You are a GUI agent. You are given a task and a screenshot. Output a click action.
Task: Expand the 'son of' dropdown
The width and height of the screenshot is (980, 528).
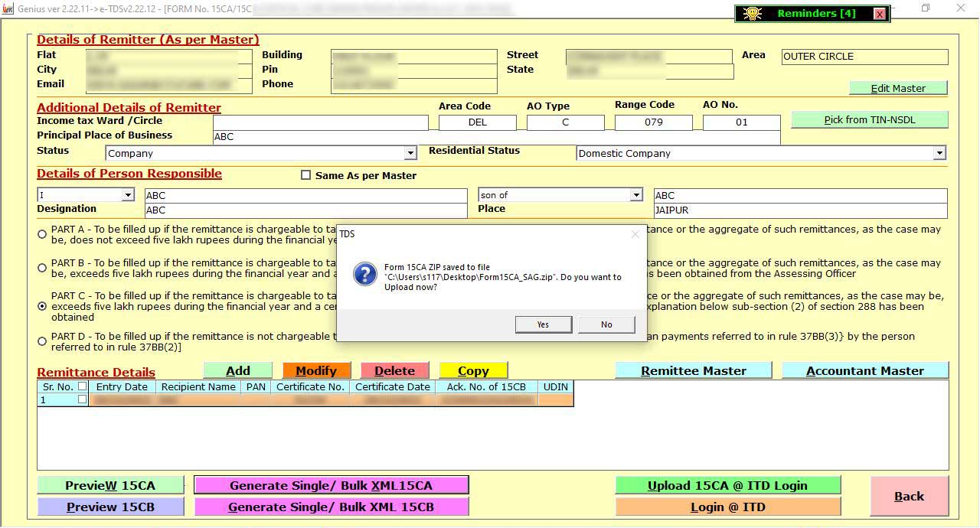[635, 195]
